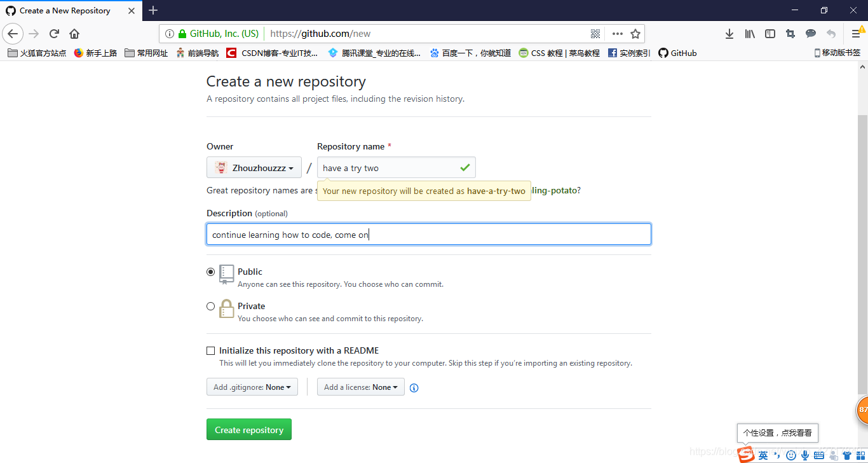Viewport: 868px width, 463px height.
Task: Select the Private visibility radio button
Action: pyautogui.click(x=211, y=306)
